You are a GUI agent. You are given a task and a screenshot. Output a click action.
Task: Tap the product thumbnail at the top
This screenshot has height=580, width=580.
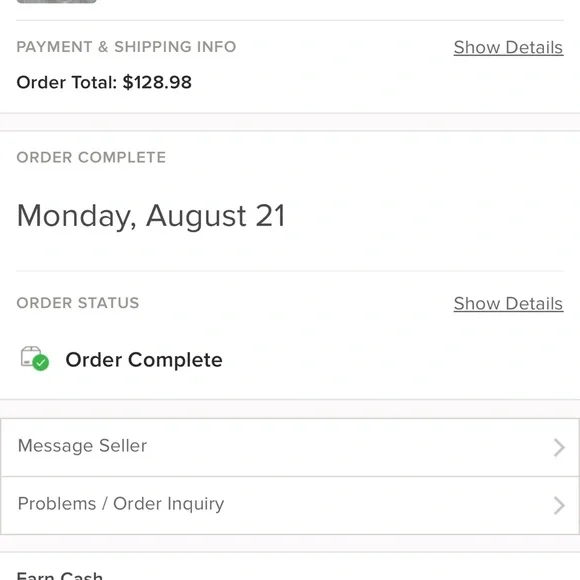57,1
